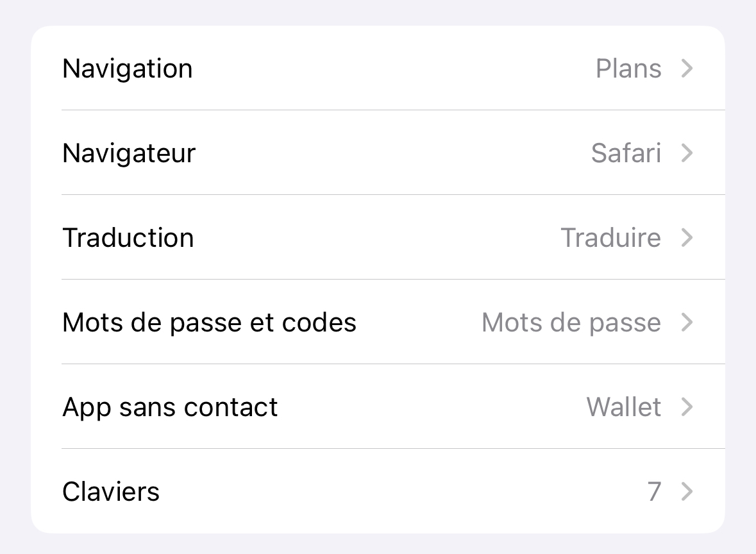Click the Wallet value label
This screenshot has height=554, width=756.
(x=623, y=407)
